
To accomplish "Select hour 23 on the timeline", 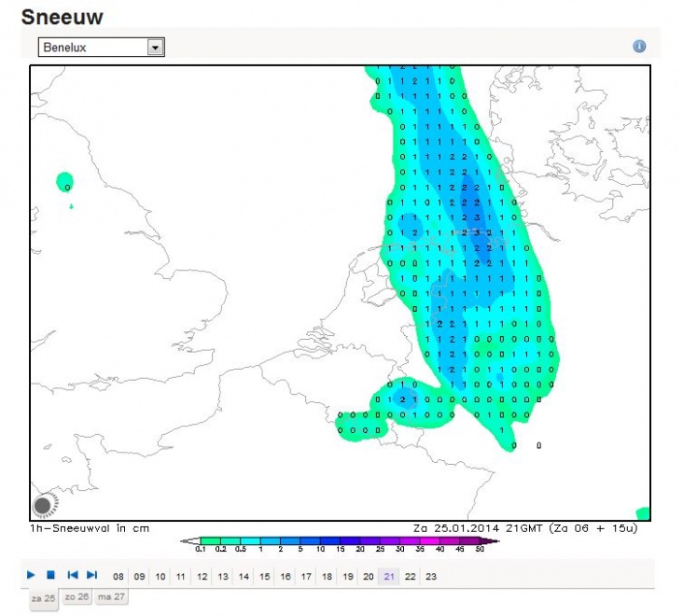I will (x=431, y=577).
